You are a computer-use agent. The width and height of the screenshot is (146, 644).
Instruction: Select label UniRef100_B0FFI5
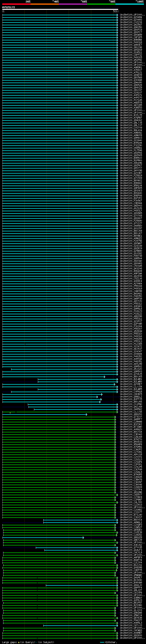(131, 399)
